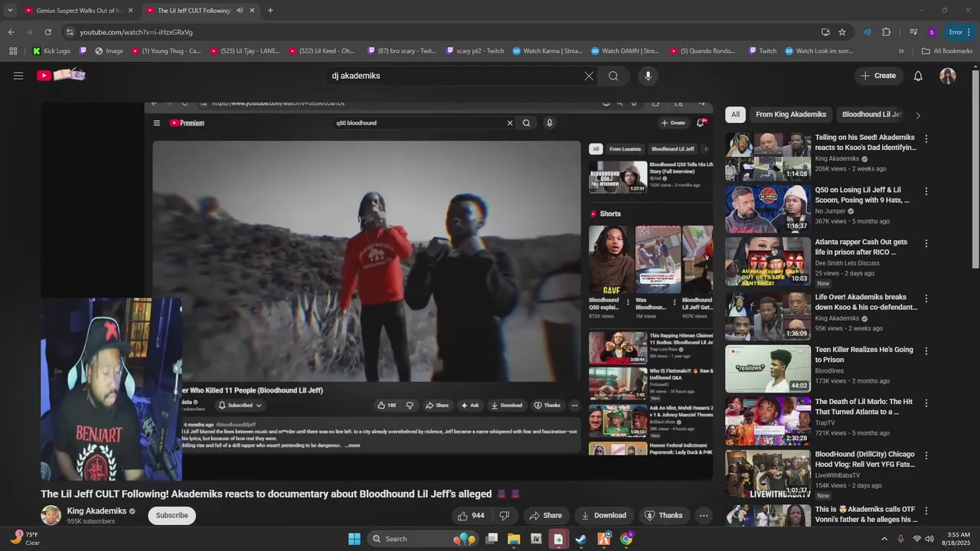Open '(1) Young Thug' bookmark
The height and width of the screenshot is (551, 980).
(x=166, y=51)
